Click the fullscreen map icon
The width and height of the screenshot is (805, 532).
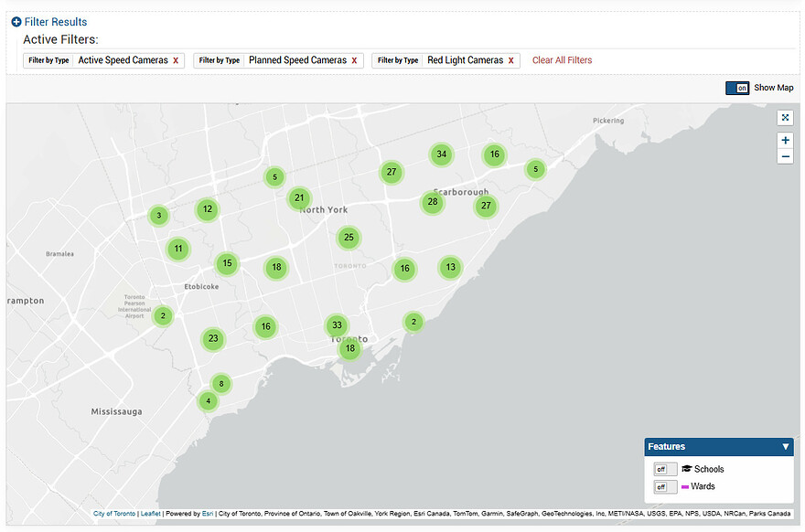pos(785,118)
